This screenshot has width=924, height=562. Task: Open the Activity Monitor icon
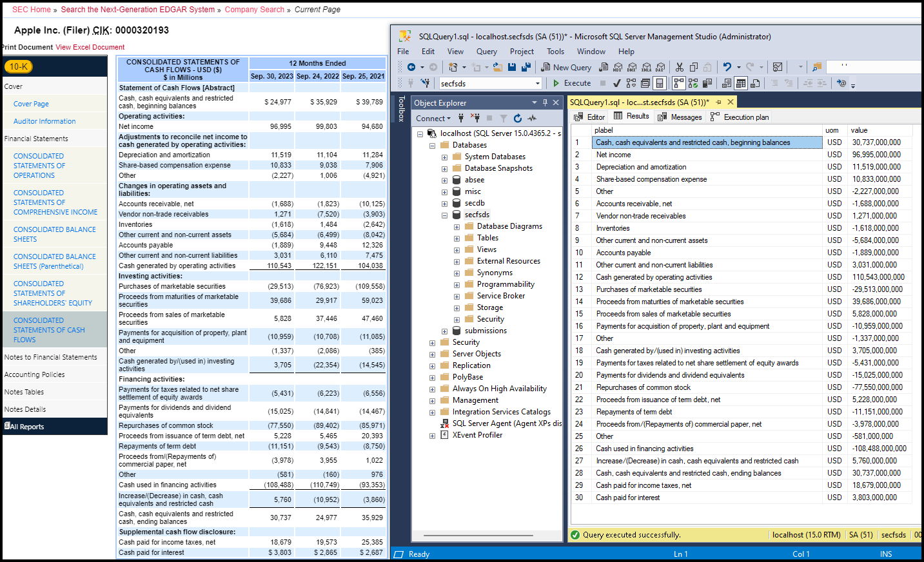[x=778, y=67]
